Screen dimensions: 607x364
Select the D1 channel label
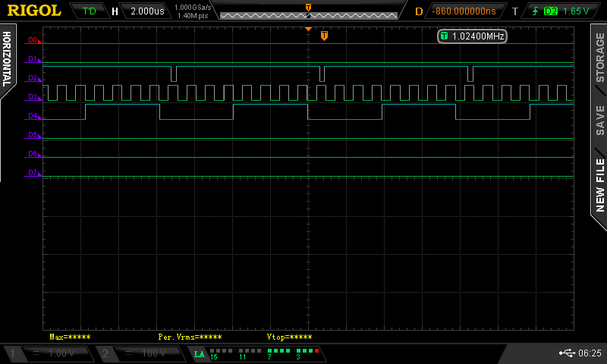tap(33, 59)
